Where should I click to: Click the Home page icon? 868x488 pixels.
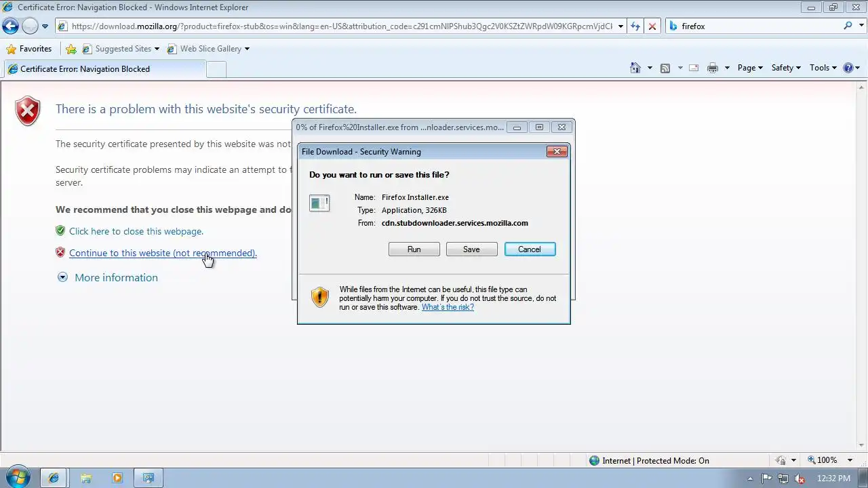635,68
